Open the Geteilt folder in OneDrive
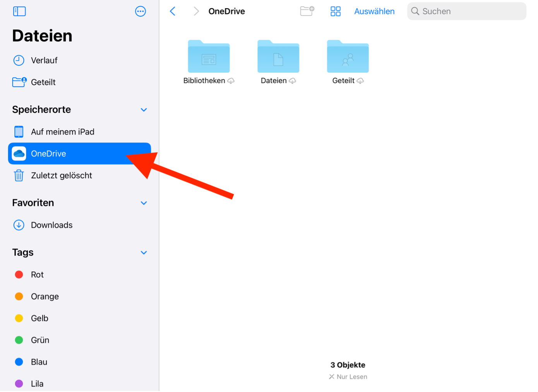Image resolution: width=538 pixels, height=392 pixels. (x=348, y=57)
